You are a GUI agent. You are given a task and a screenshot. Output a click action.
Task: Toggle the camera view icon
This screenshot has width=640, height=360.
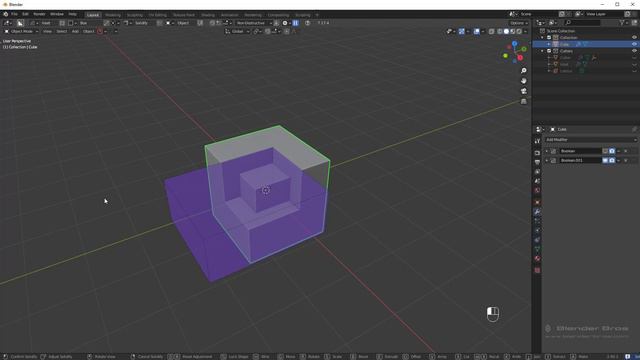[x=524, y=91]
